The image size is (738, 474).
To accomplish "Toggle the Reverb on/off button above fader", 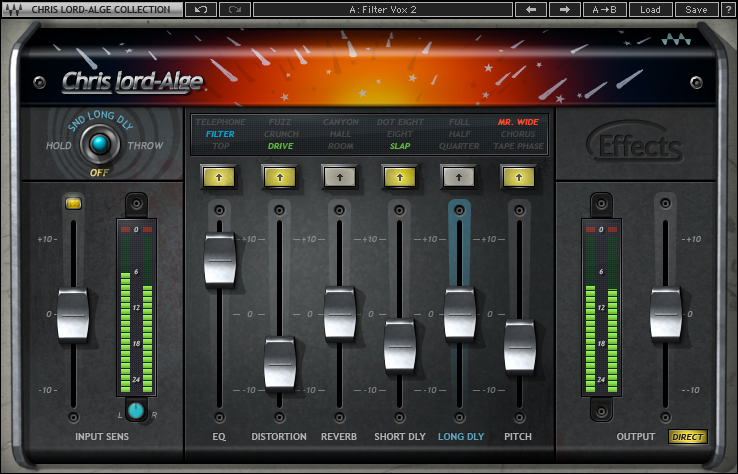I will click(x=339, y=177).
